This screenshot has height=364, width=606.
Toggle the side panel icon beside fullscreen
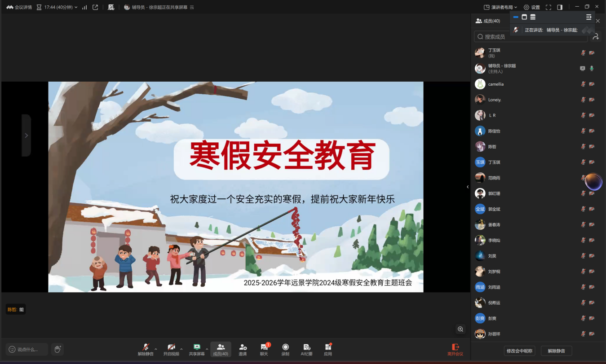[560, 7]
